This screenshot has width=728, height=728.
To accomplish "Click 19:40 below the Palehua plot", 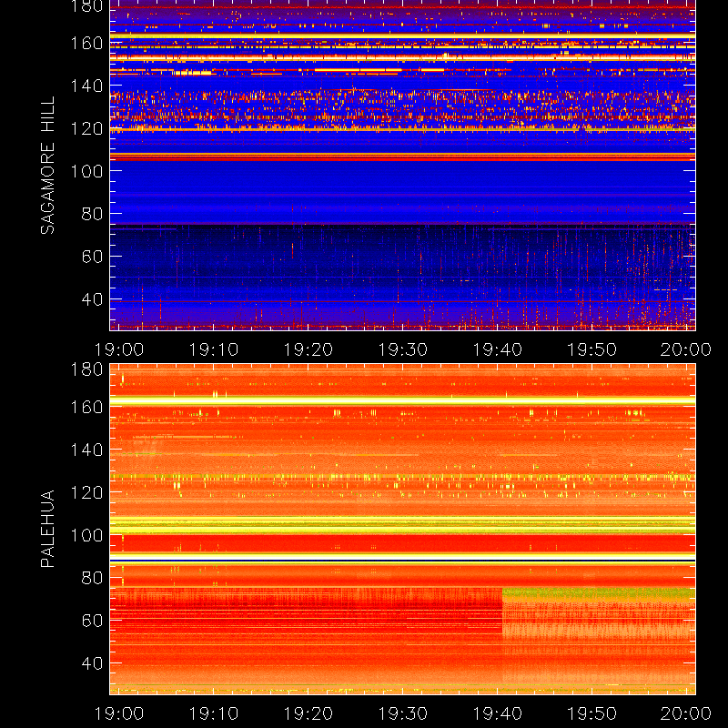I will pyautogui.click(x=497, y=713).
